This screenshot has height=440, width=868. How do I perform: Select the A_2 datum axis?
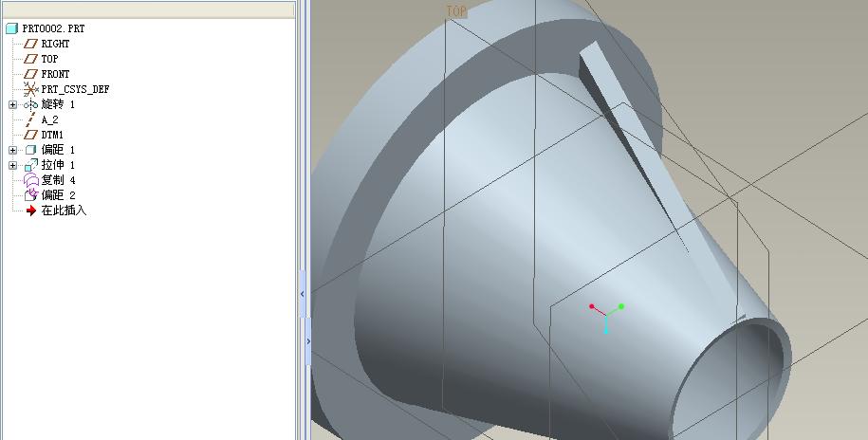pos(49,119)
